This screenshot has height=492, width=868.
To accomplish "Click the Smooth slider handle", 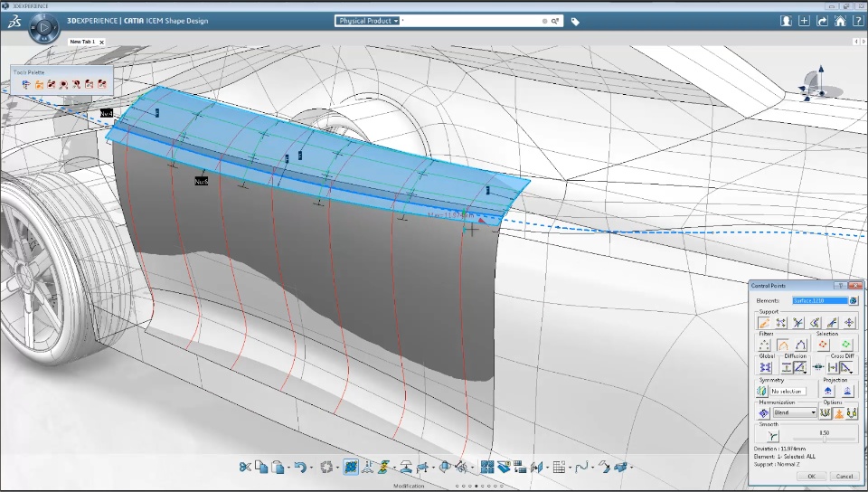I will click(x=824, y=440).
